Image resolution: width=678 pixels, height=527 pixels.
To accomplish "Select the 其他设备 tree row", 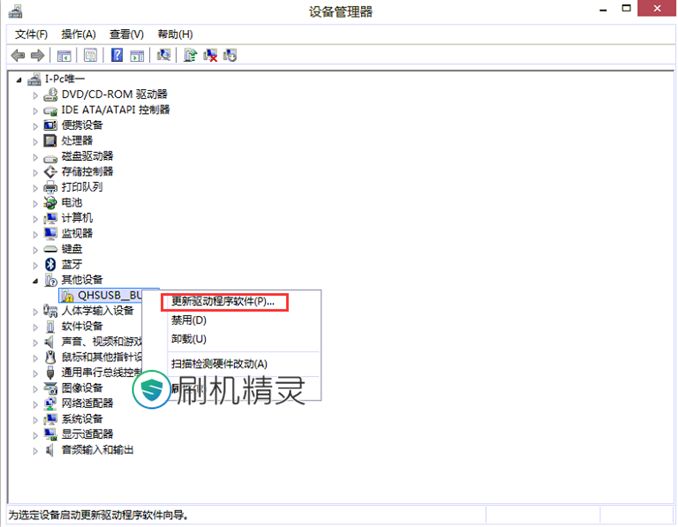I will click(82, 280).
